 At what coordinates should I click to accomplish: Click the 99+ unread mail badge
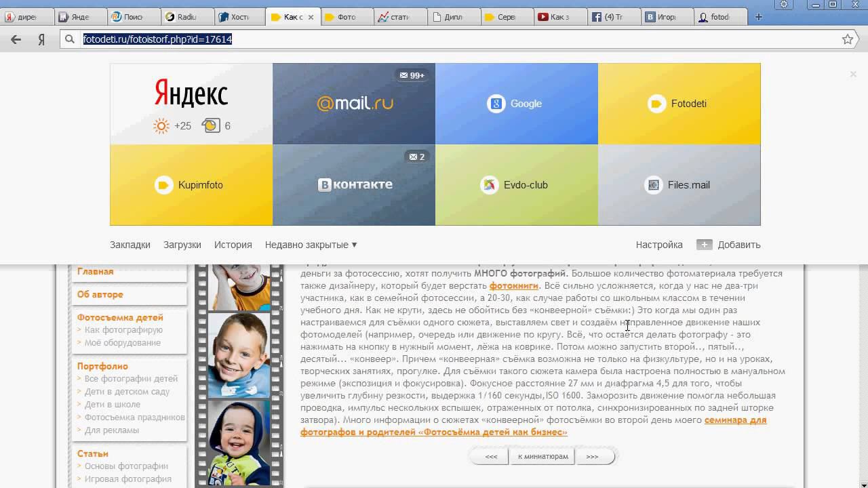(412, 75)
